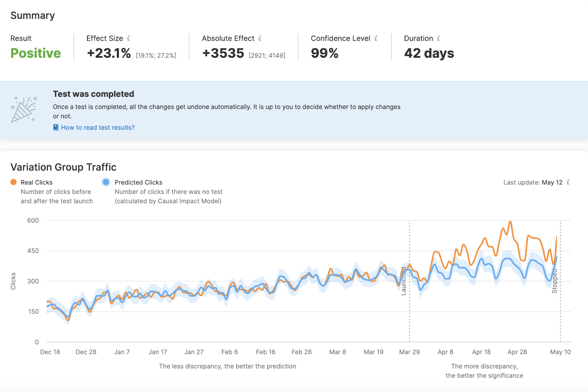The width and height of the screenshot is (588, 392).
Task: Open the Effect Size info icon
Action: pyautogui.click(x=128, y=38)
